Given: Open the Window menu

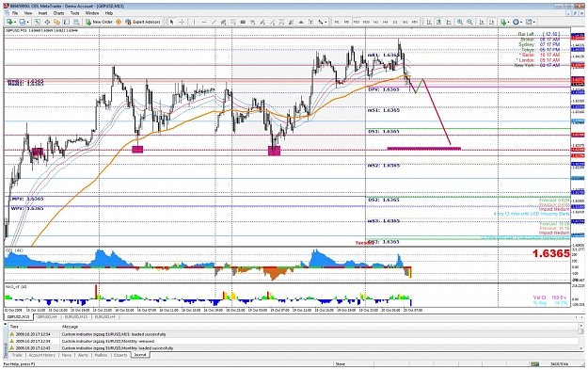Looking at the screenshot, I should tap(92, 13).
